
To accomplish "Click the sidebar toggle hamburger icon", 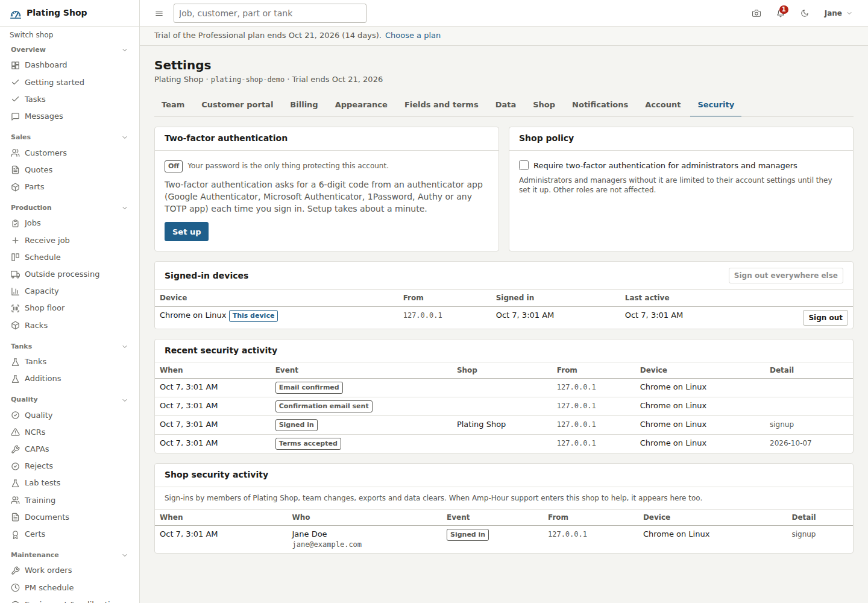I will tap(159, 13).
